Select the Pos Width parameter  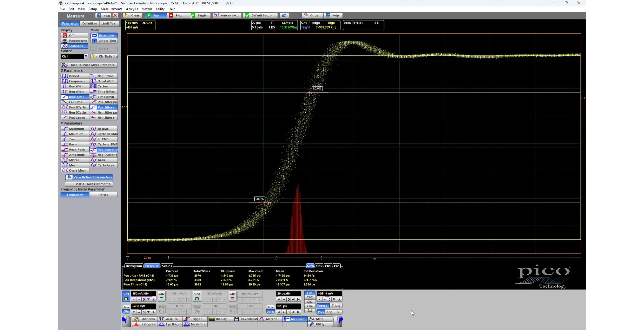[75, 86]
